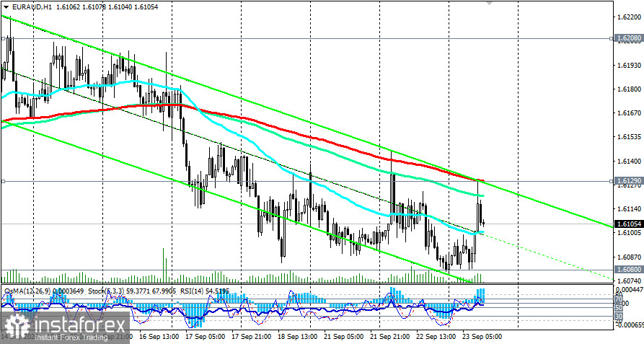Open the instaforex Instant Forex Trading text

[x=71, y=338]
